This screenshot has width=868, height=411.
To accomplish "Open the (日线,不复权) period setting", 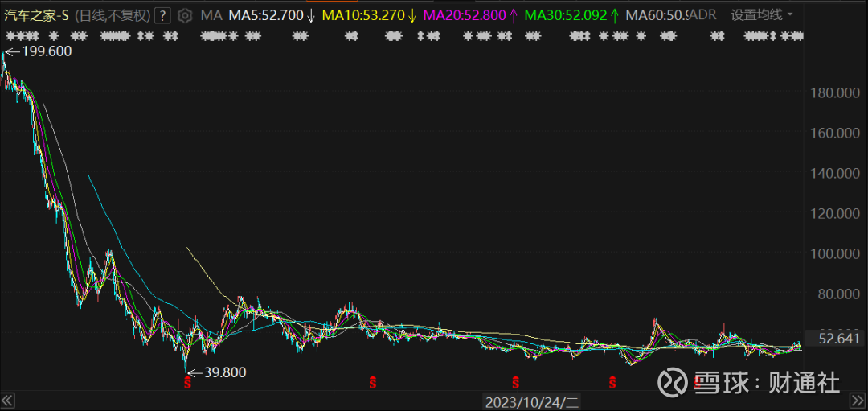I will [x=113, y=15].
